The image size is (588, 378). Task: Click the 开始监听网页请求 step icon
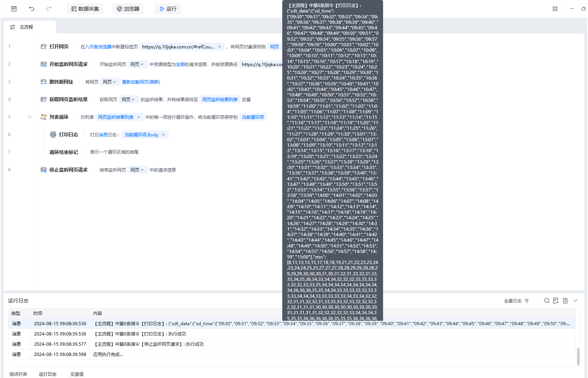click(x=44, y=64)
